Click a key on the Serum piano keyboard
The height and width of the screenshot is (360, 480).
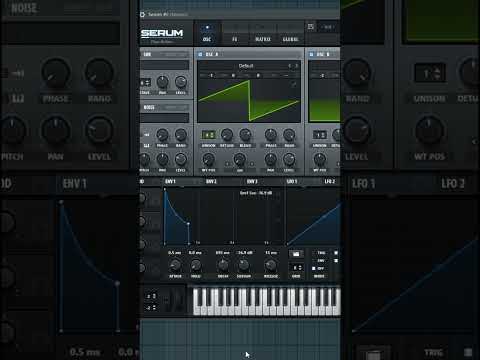(x=267, y=302)
